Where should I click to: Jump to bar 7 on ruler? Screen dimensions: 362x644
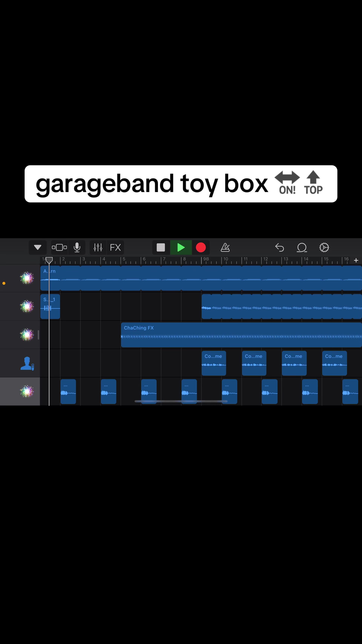(164, 259)
